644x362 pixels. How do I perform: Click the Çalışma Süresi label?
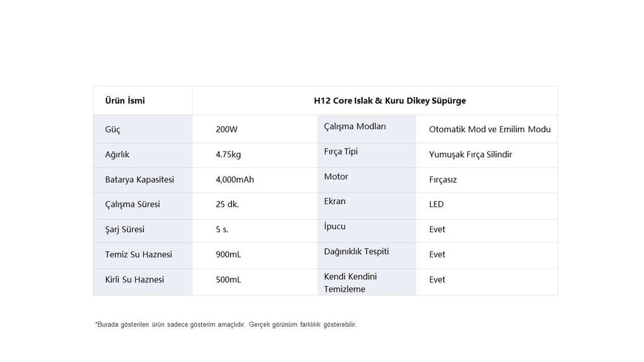132,205
